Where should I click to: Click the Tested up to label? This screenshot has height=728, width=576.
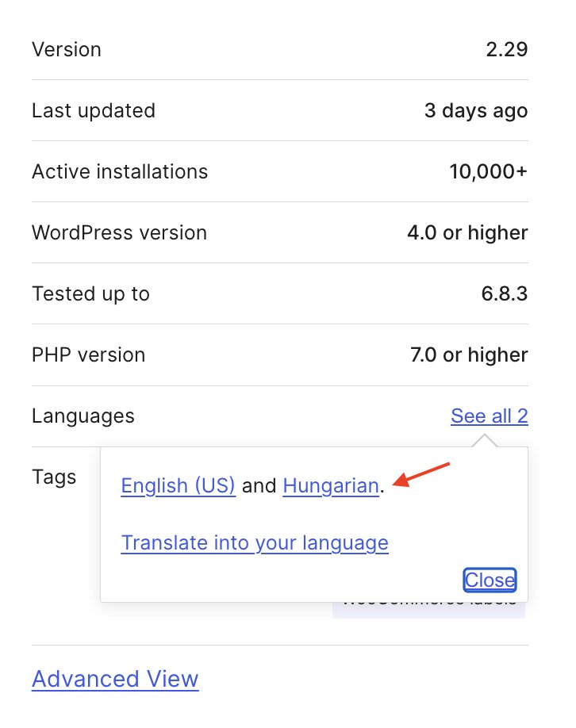[90, 294]
